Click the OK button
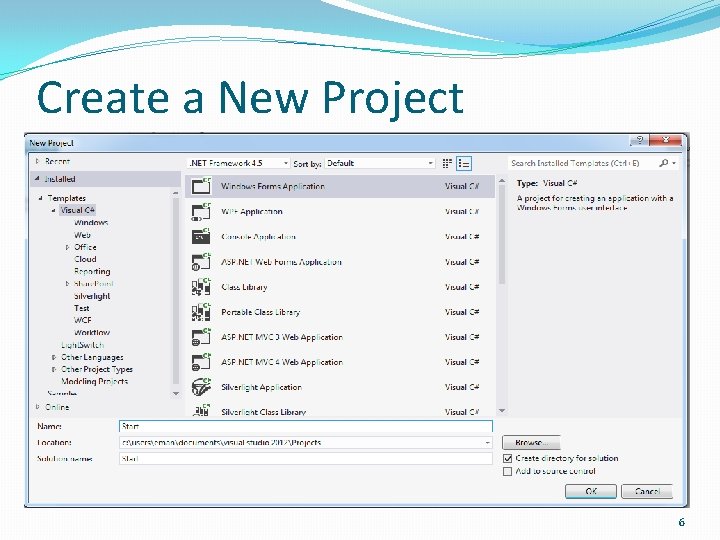The width and height of the screenshot is (720, 540). [x=591, y=491]
